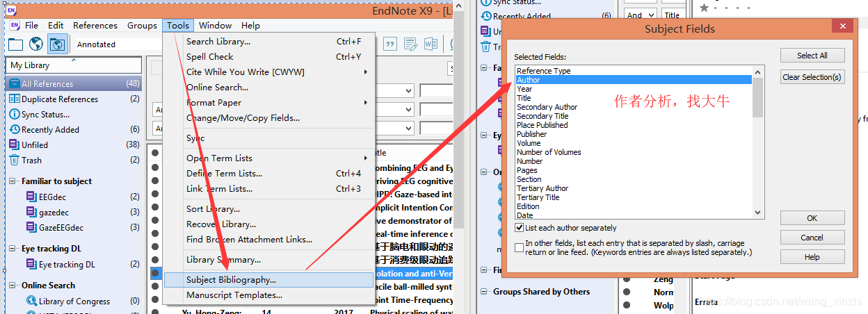Click the Unfiled group icon
Viewport: 868px width, 314px height.
point(14,145)
